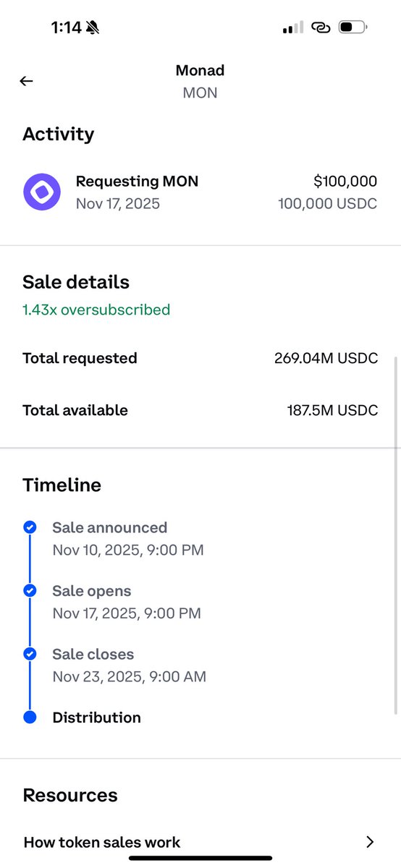Image resolution: width=401 pixels, height=868 pixels.
Task: Expand How token sales work chevron
Action: 370,842
